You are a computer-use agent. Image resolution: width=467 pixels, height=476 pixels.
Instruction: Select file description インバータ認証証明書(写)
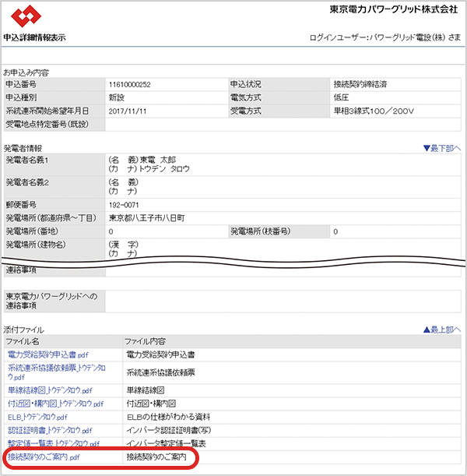point(169,431)
